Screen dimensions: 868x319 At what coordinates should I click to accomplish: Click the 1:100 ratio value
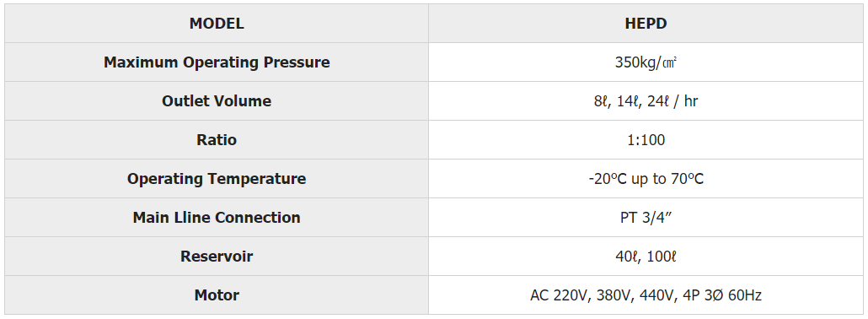tap(646, 140)
